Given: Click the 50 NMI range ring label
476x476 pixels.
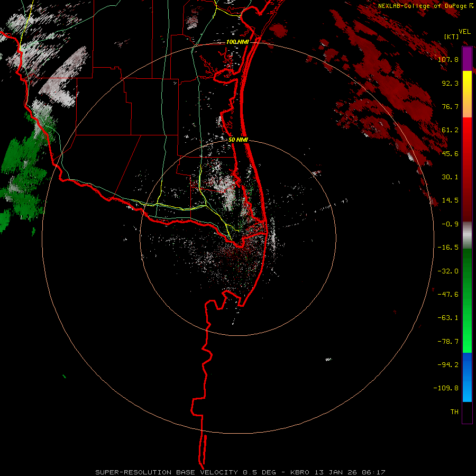Looking at the screenshot, I should click(x=238, y=140).
